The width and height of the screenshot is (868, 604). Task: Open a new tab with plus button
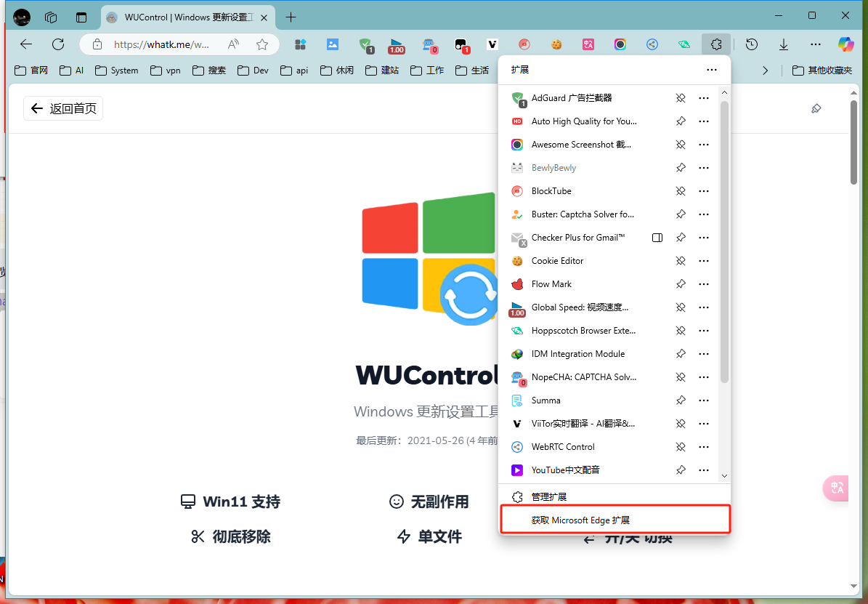point(291,17)
